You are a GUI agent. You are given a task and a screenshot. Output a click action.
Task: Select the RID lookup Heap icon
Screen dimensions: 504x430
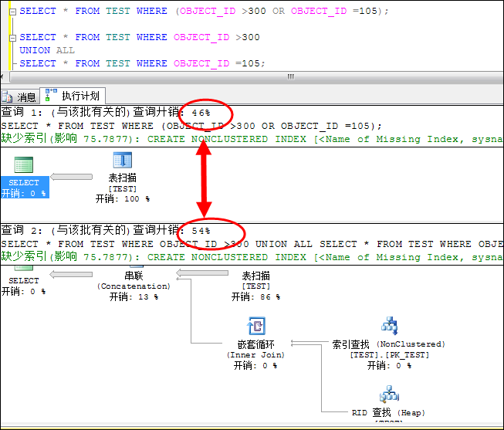tap(388, 394)
